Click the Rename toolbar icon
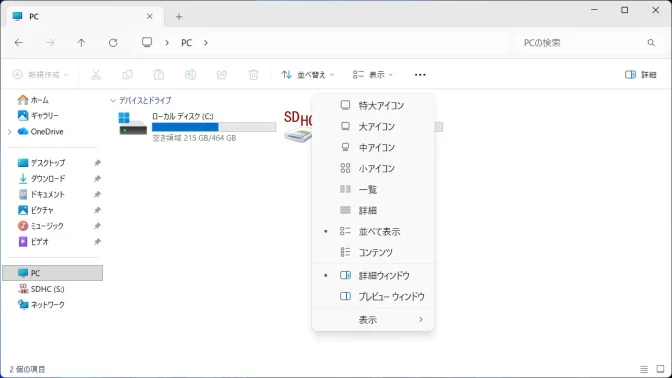672x378 pixels. tap(190, 75)
